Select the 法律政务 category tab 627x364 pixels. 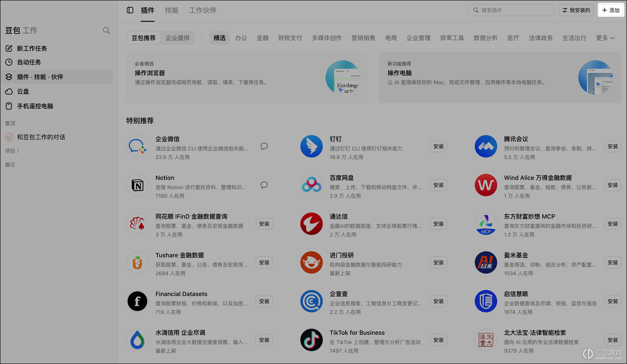pyautogui.click(x=541, y=38)
